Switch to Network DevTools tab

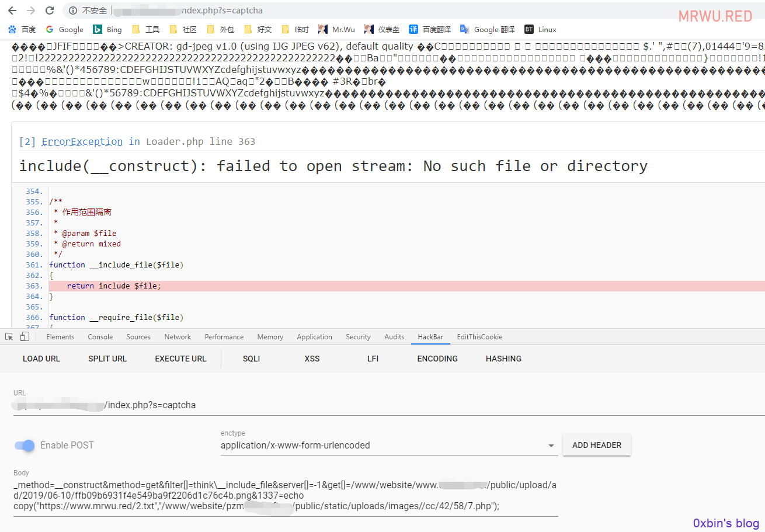point(178,337)
